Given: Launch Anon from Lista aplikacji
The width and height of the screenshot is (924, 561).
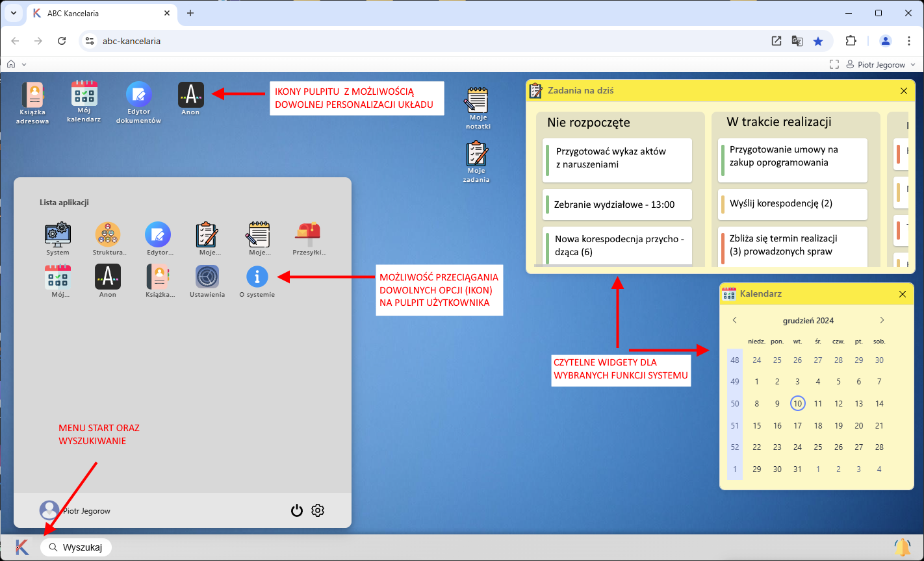Looking at the screenshot, I should click(108, 281).
